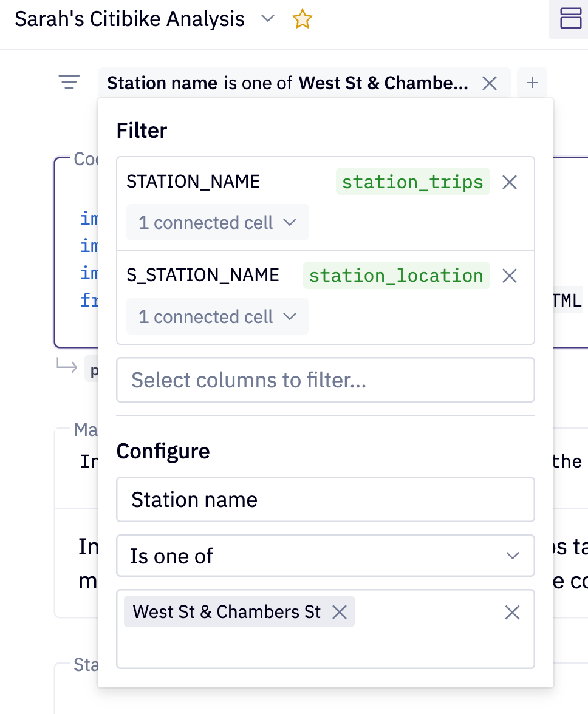Click the station_location dataframe tag
Screen dimensions: 588x714
[396, 276]
